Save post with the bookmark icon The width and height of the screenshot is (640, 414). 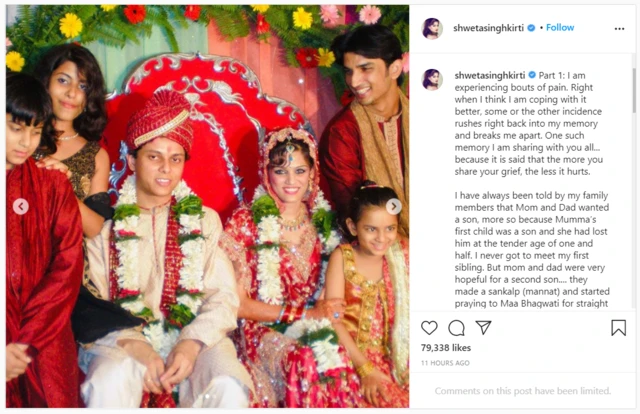[618, 327]
